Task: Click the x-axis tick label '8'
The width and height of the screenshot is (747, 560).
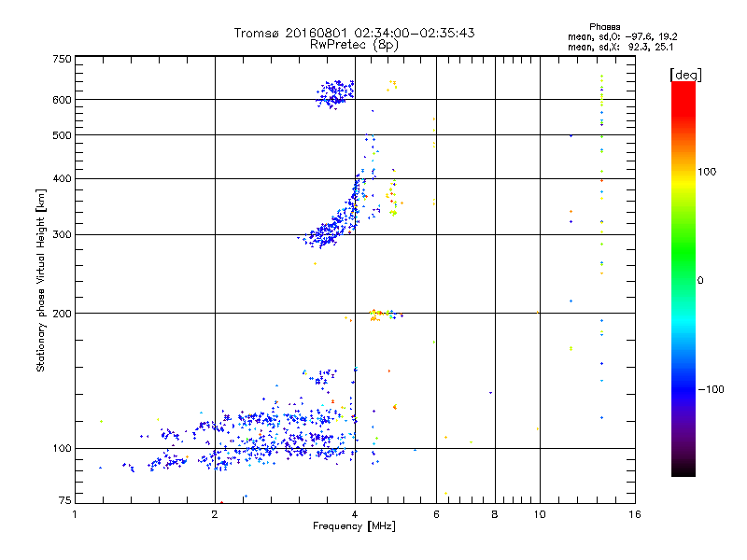Action: coord(495,514)
